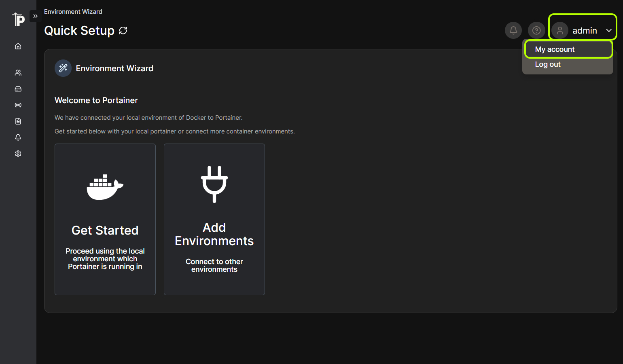
Task: Click the 'We have connected your local environment' text
Action: (x=148, y=118)
